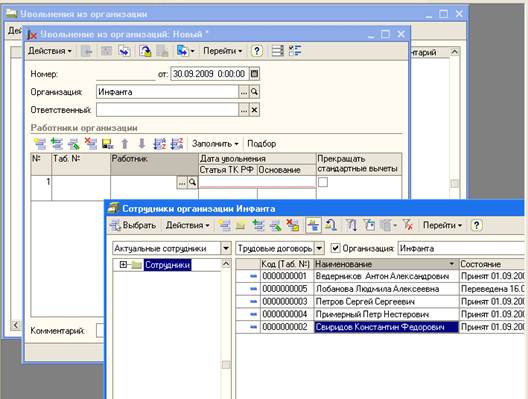The image size is (528, 399).
Task: Open the Актуальные сотрудники dropdown
Action: coord(226,248)
